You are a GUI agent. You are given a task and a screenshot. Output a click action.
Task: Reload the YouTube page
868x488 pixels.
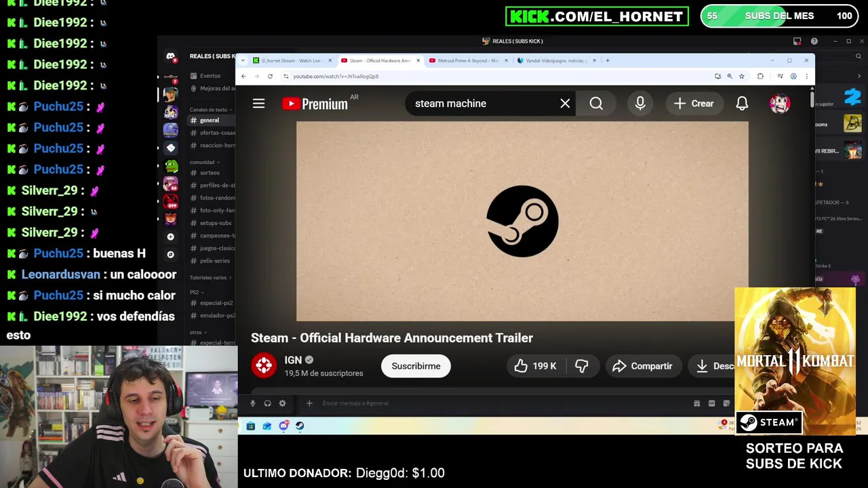270,77
